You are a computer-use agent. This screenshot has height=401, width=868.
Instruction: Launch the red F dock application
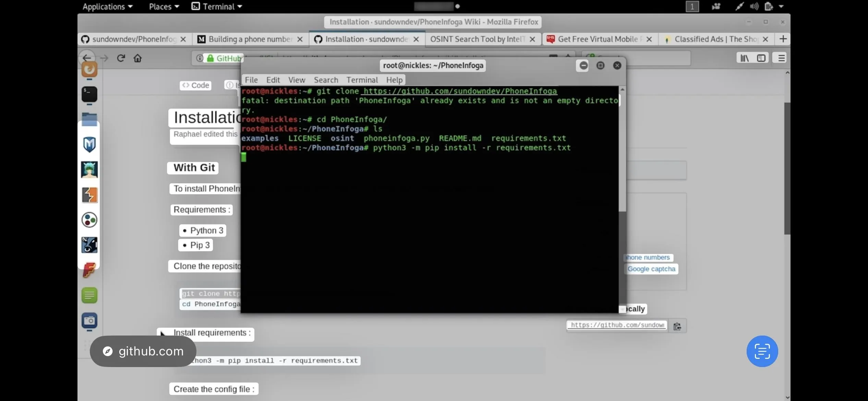[89, 270]
